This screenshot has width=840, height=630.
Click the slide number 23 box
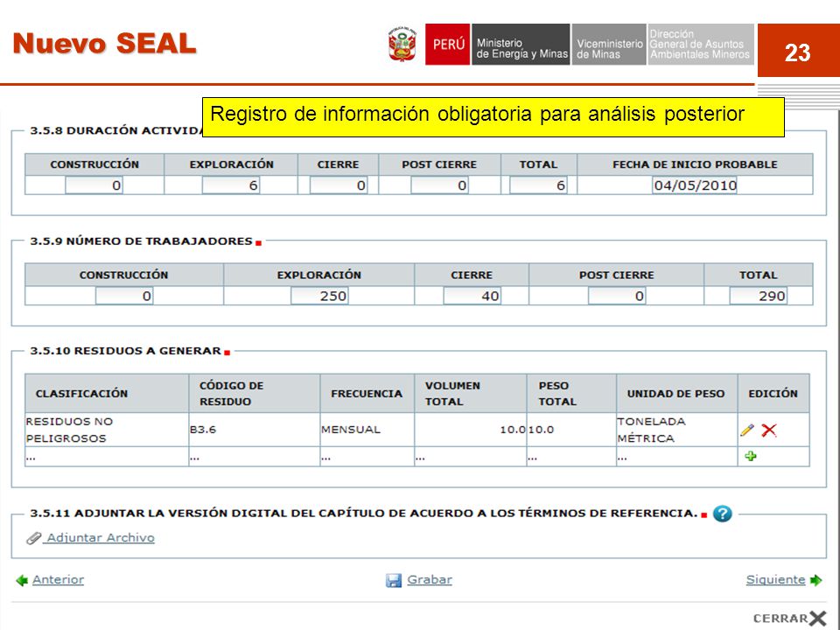[x=798, y=51]
